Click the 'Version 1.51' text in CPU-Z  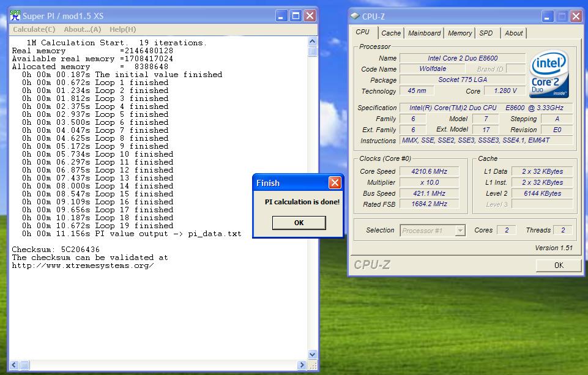point(554,248)
